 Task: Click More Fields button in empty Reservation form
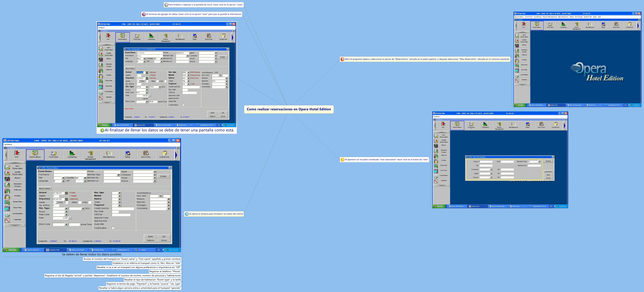coord(45,188)
